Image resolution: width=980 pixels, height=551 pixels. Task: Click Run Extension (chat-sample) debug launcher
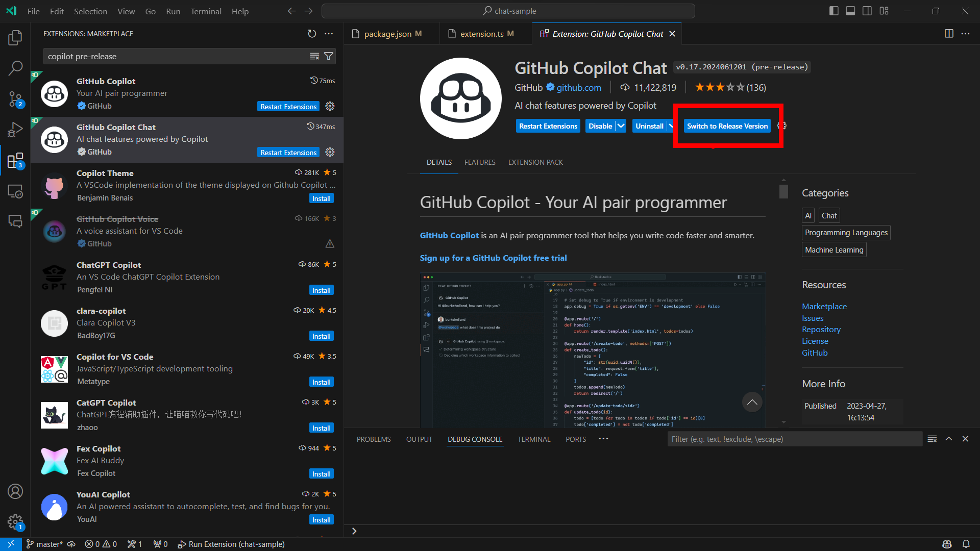(231, 544)
